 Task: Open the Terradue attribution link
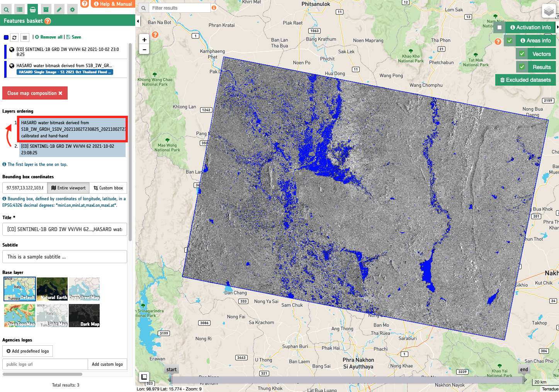pos(550,389)
